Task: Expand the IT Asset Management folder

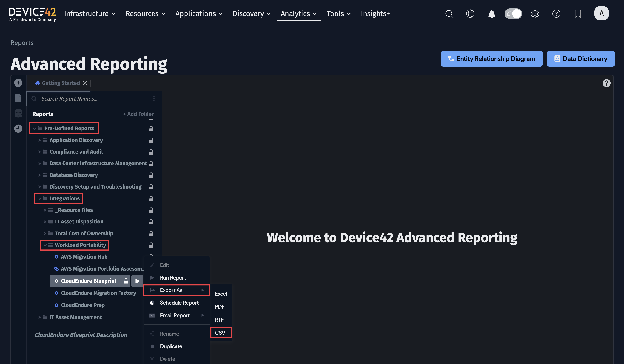Action: coord(39,317)
